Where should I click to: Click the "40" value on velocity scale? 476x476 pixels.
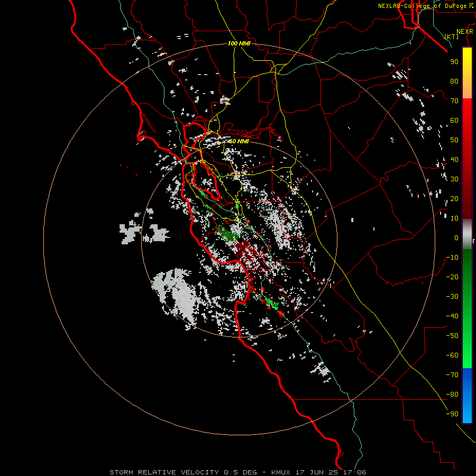click(454, 159)
